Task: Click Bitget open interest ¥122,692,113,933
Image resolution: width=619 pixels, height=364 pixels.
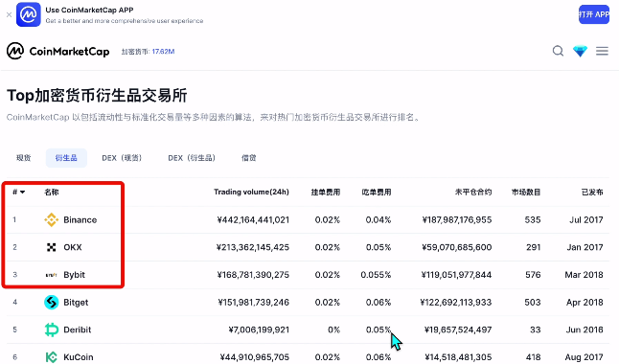Action: point(456,303)
